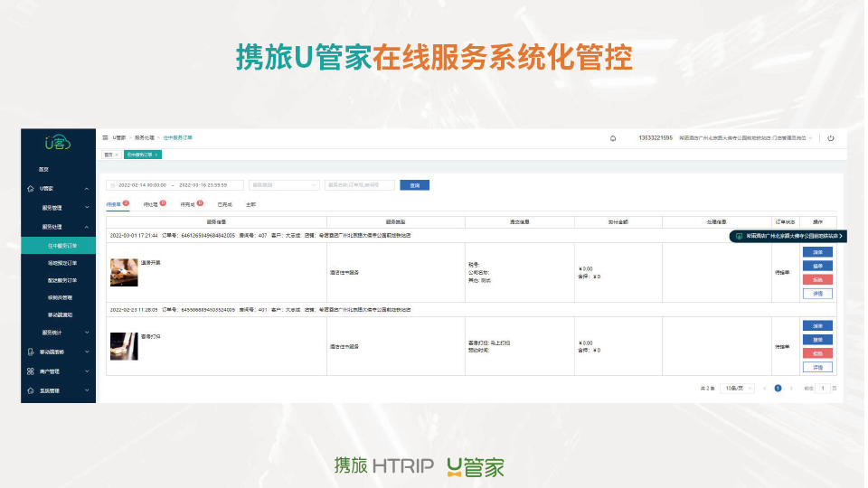868x488 pixels.
Task: Click order number 6461265349684842005
Action: (208, 236)
